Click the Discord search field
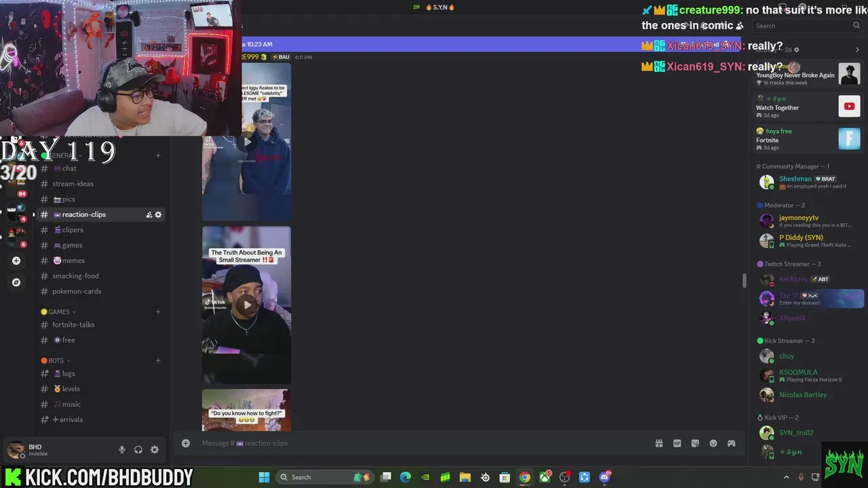The width and height of the screenshot is (868, 488). point(807,26)
